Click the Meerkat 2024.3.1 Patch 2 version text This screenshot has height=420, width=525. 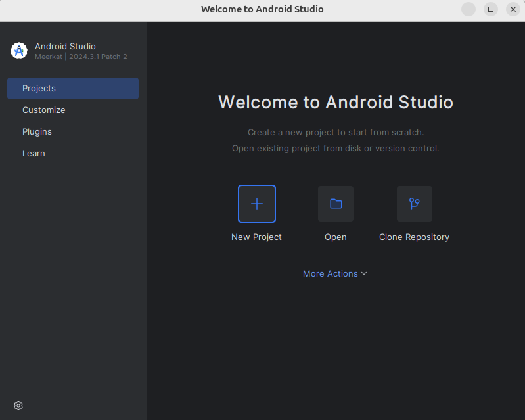point(81,57)
